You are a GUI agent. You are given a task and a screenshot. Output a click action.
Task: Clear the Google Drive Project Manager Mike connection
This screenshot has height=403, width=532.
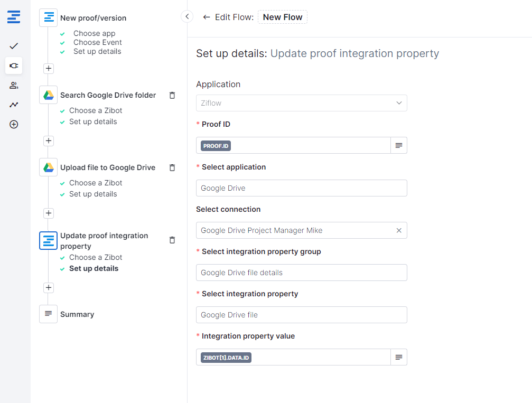pos(399,230)
